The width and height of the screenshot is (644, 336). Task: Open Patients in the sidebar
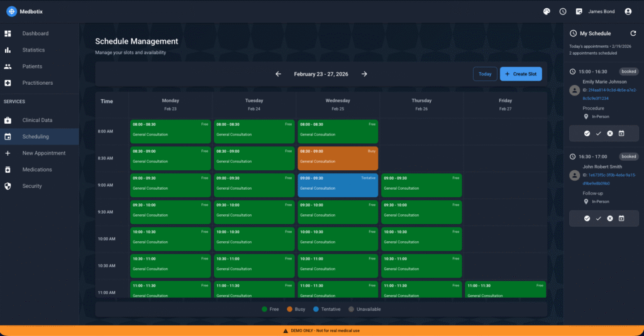[33, 67]
